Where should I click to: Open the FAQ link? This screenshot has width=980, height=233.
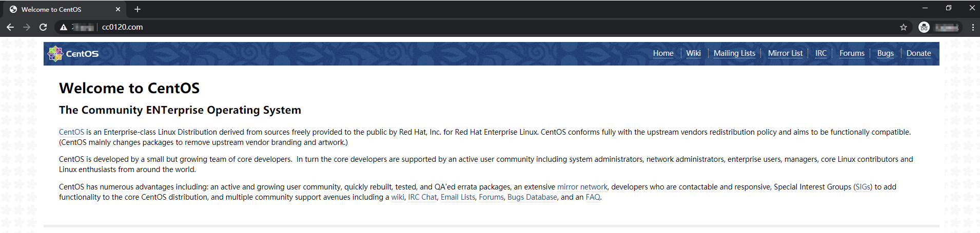point(593,197)
